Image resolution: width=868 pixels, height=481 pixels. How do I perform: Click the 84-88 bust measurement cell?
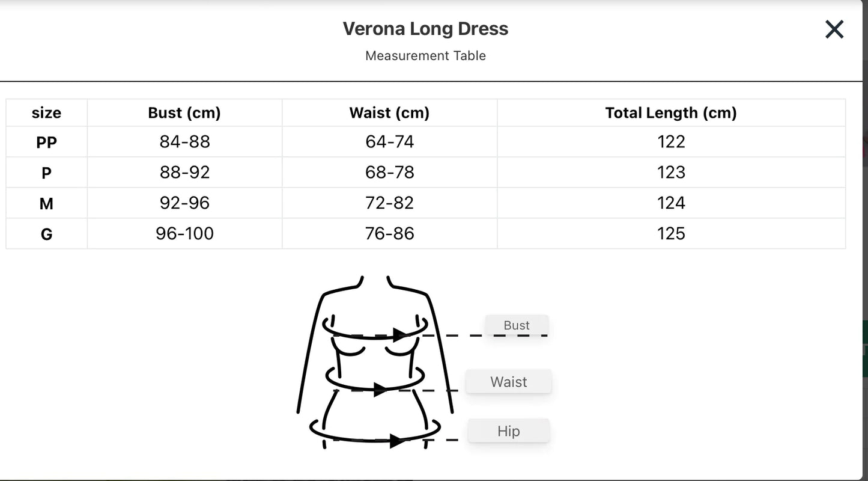184,142
